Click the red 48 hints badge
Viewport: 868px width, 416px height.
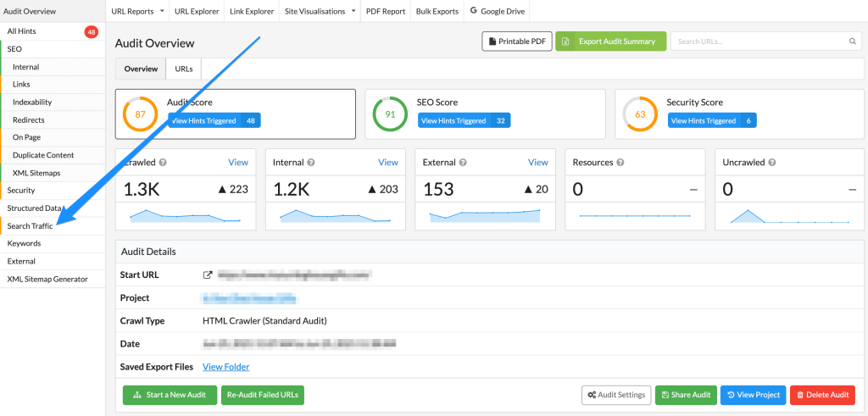tap(92, 32)
